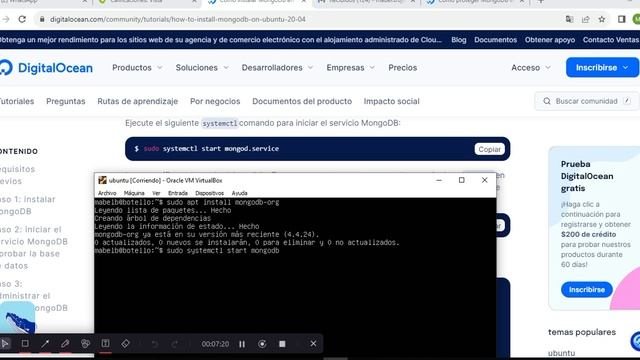Pause the screen recording
The image size is (640, 360).
(x=242, y=344)
